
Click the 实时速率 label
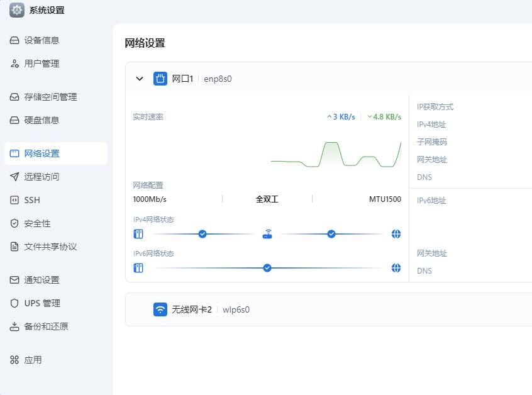point(148,117)
